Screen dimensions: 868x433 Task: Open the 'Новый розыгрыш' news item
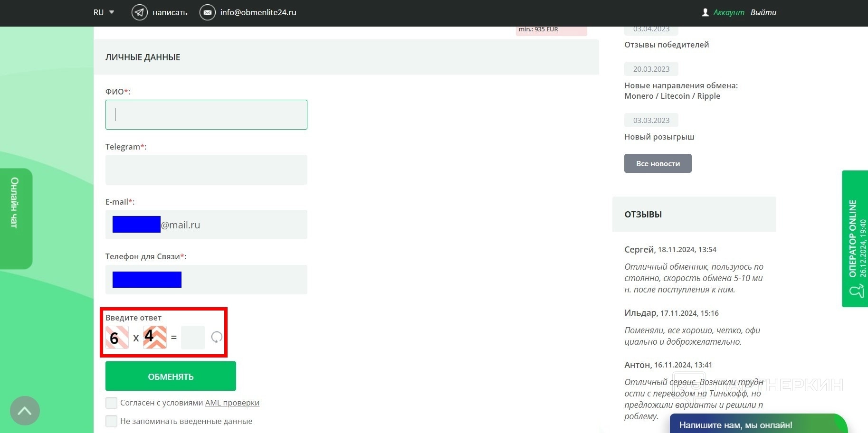659,137
